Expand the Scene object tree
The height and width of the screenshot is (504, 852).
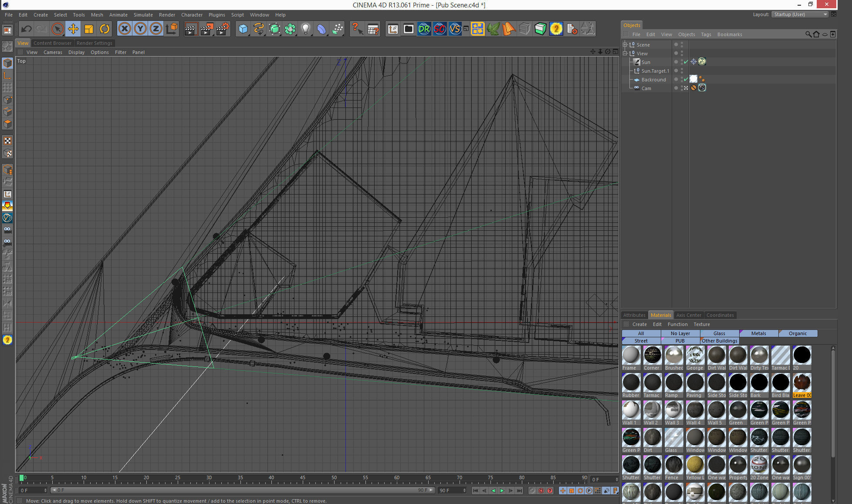(x=625, y=45)
